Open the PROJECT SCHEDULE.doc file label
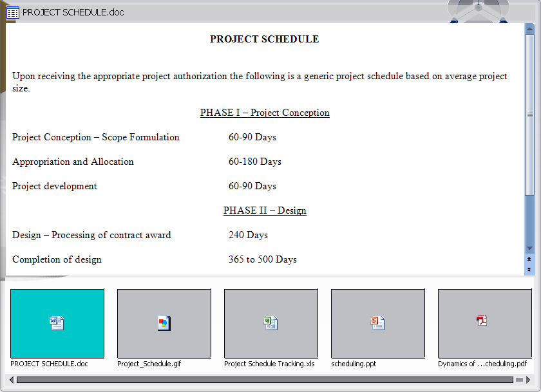This screenshot has height=392, width=541. click(49, 364)
